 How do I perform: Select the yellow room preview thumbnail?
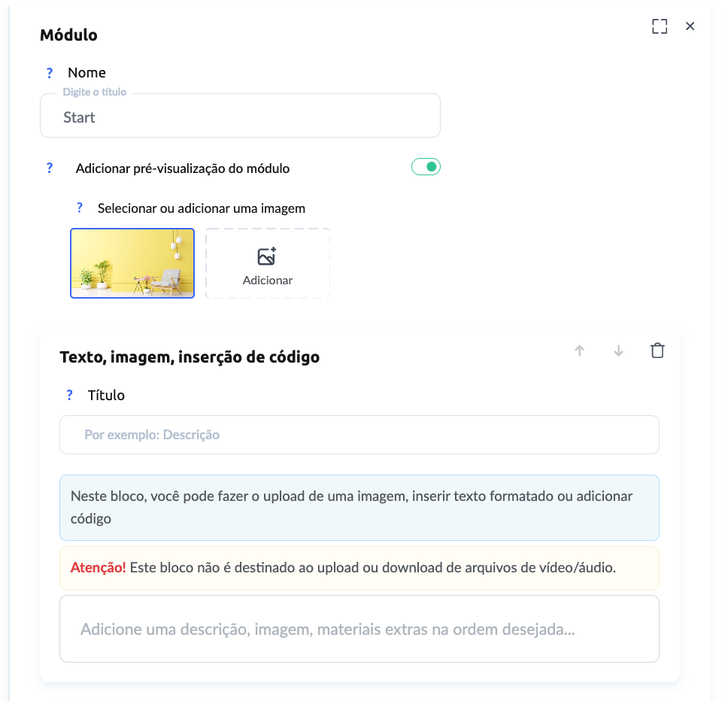coord(132,263)
